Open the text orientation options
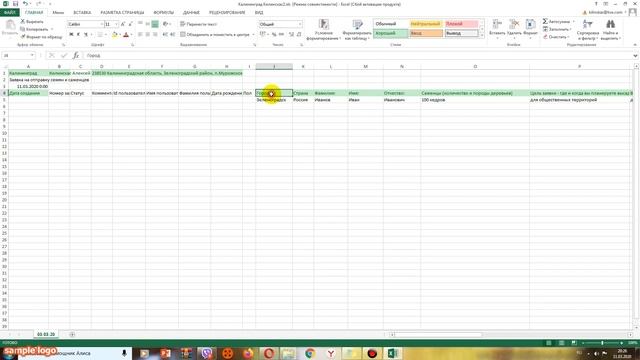 tap(166, 24)
